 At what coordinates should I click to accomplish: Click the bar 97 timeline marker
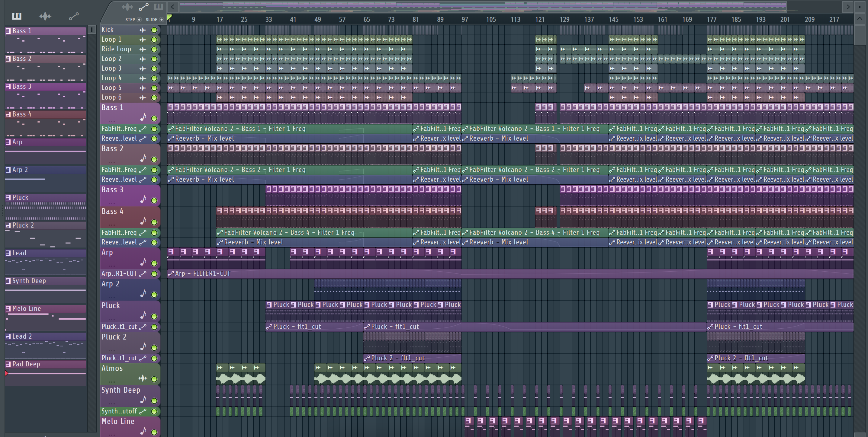click(465, 20)
